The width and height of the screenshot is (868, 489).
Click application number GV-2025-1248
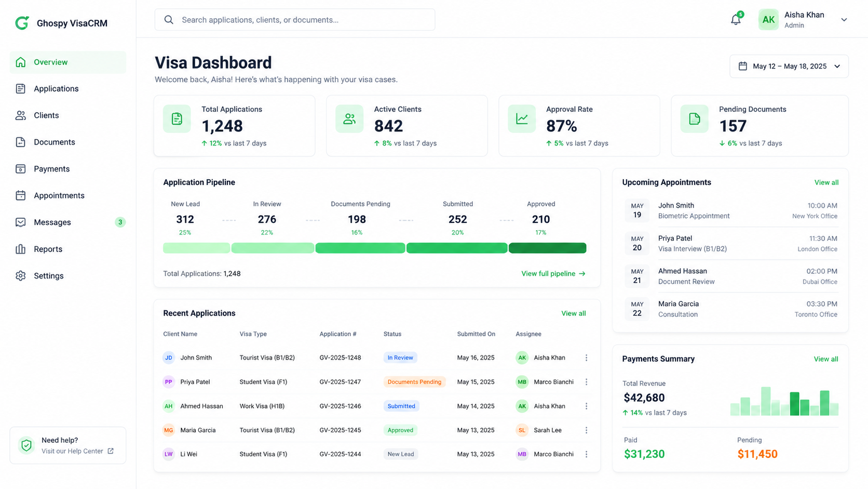[340, 358]
